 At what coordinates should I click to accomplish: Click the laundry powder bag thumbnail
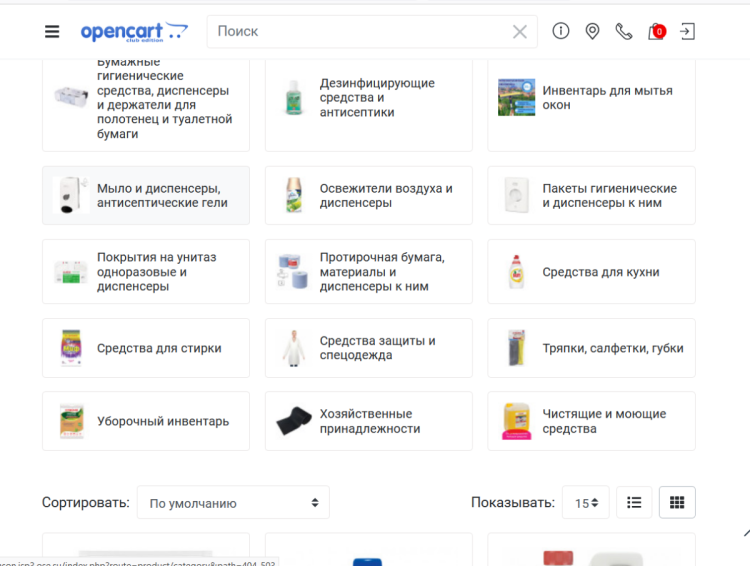click(71, 348)
